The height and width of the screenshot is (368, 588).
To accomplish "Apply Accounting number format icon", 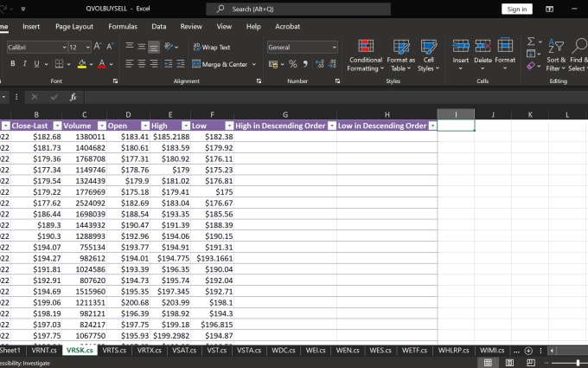I will pyautogui.click(x=273, y=64).
